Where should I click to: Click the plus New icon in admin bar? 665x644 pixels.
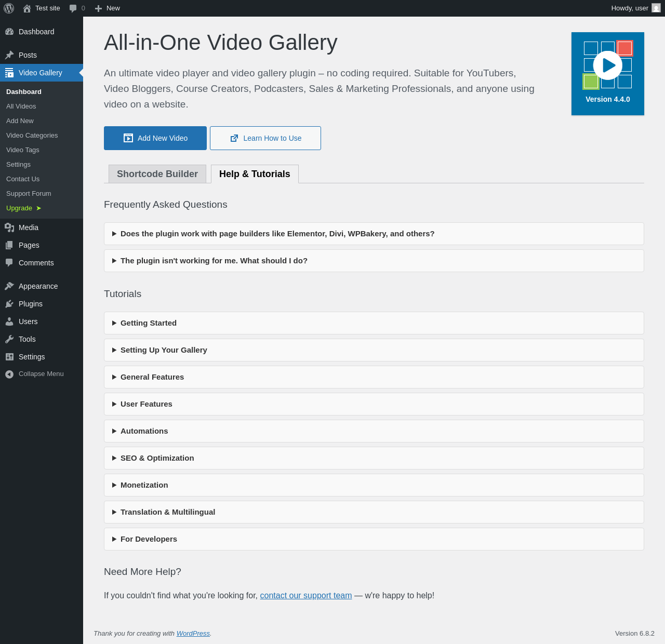[98, 8]
